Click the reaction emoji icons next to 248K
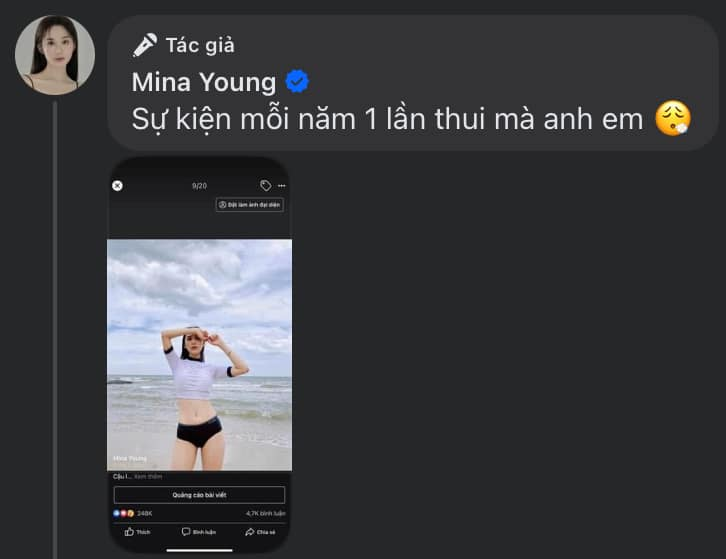This screenshot has height=559, width=726. [122, 513]
